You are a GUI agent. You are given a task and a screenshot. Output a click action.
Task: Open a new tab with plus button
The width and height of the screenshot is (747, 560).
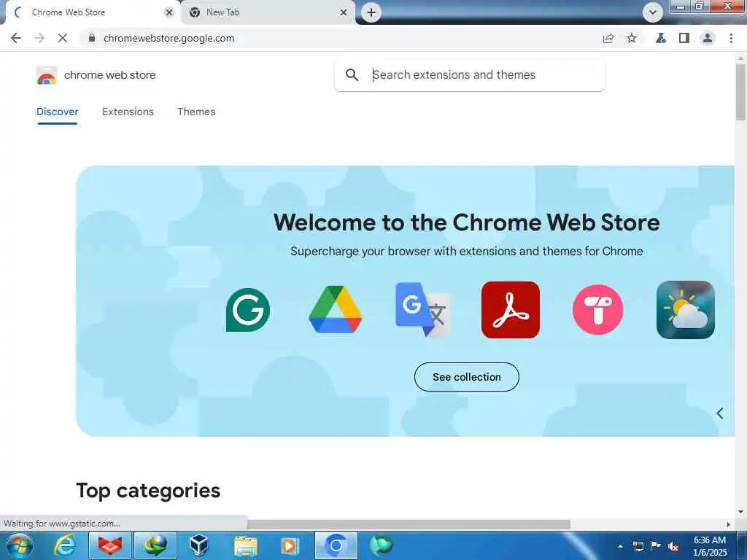tap(371, 12)
